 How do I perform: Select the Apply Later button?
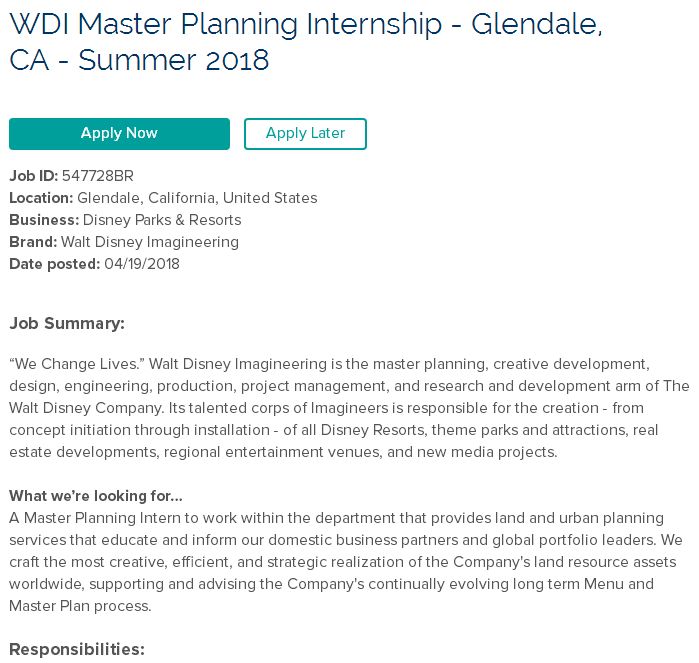[x=305, y=134]
